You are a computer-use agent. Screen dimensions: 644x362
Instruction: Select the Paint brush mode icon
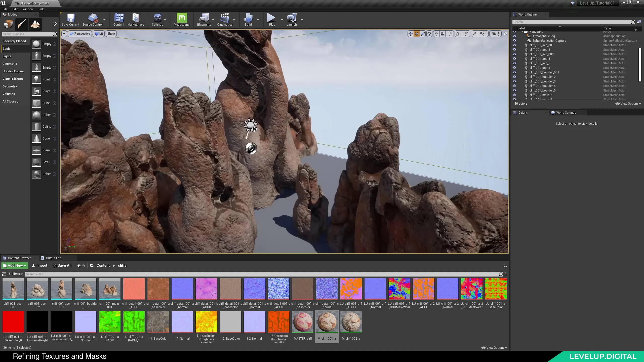pyautogui.click(x=22, y=24)
